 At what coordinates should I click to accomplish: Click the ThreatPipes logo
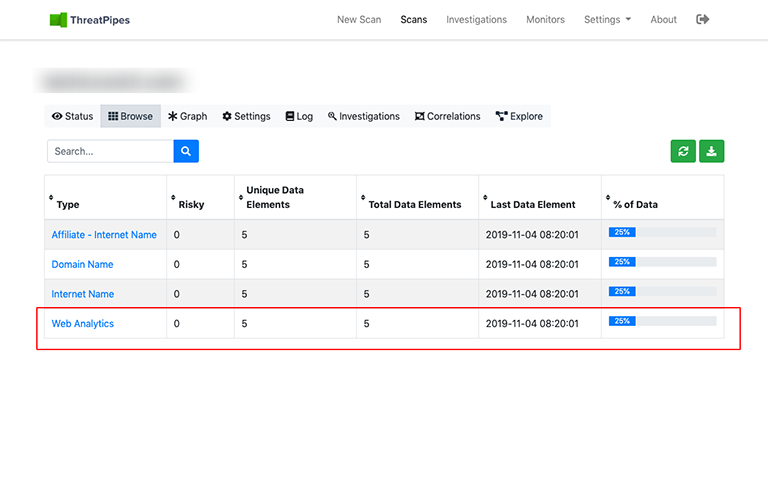click(91, 20)
